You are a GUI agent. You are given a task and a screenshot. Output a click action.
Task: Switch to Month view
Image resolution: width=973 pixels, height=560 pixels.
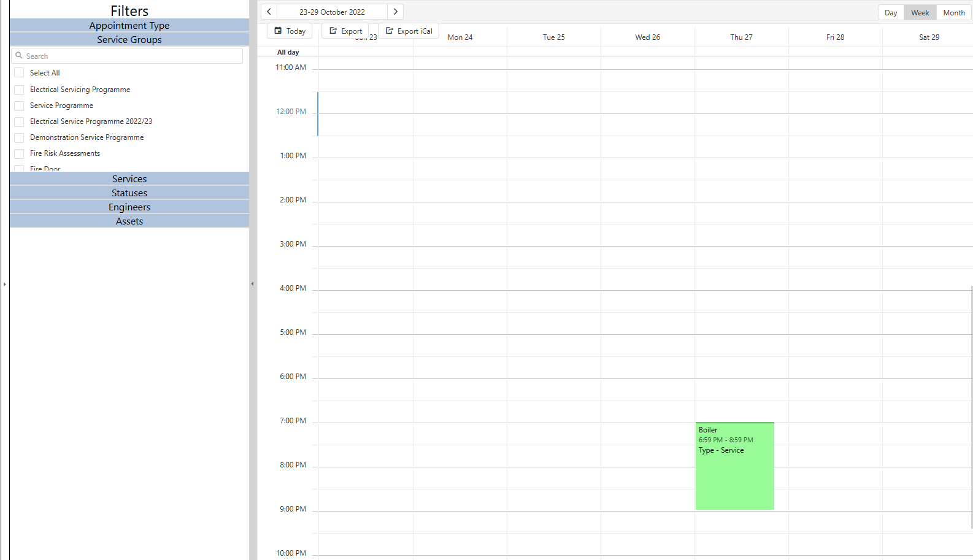[x=953, y=12]
